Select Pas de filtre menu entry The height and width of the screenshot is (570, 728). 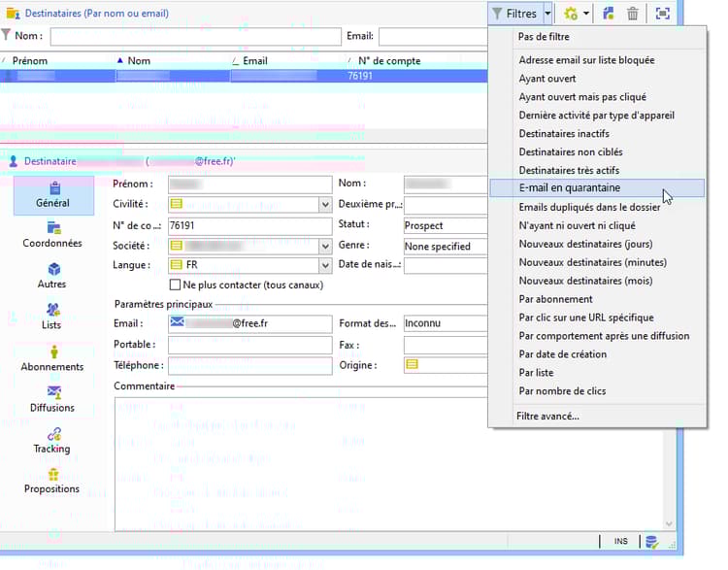pyautogui.click(x=544, y=37)
